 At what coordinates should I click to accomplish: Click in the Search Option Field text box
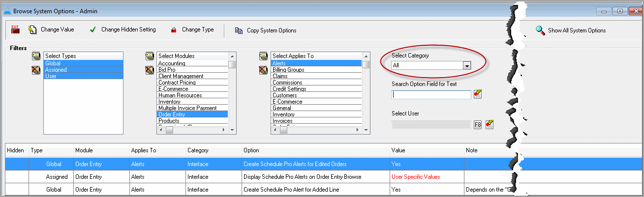coord(431,94)
